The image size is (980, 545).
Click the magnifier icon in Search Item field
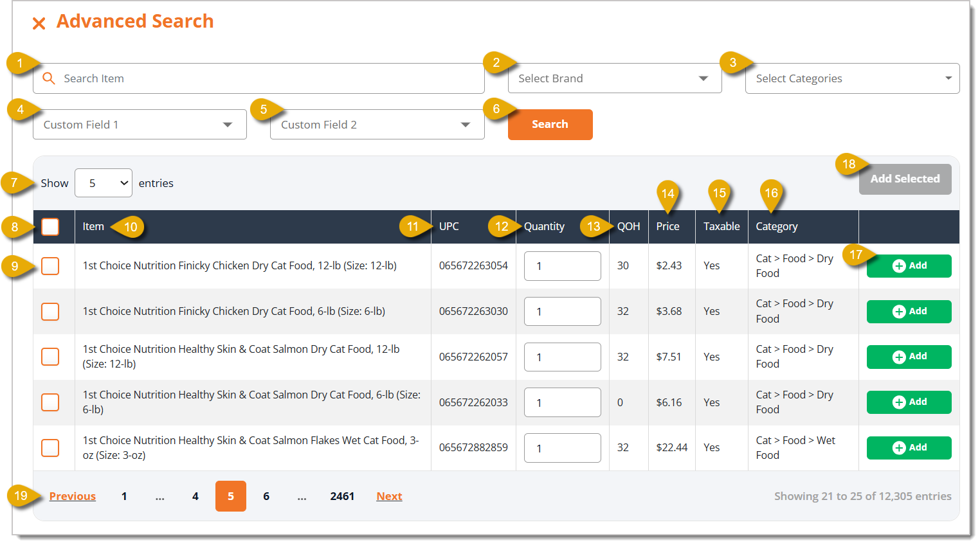tap(48, 78)
